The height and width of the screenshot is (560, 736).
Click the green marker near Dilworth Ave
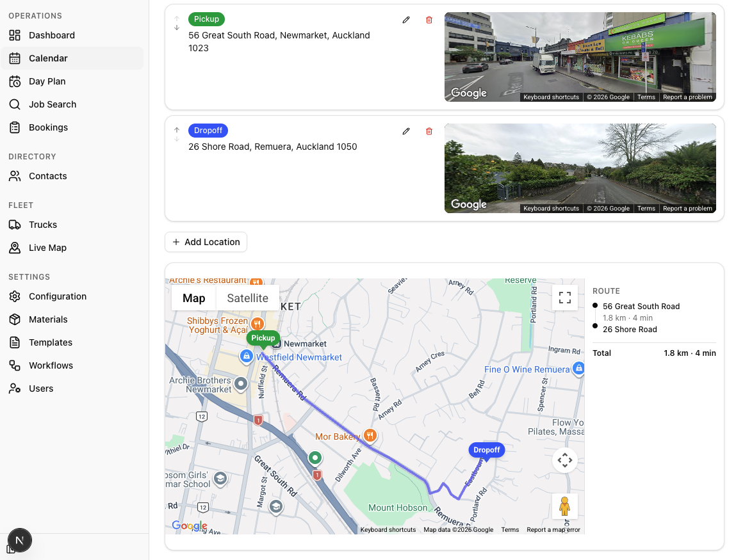tap(315, 458)
